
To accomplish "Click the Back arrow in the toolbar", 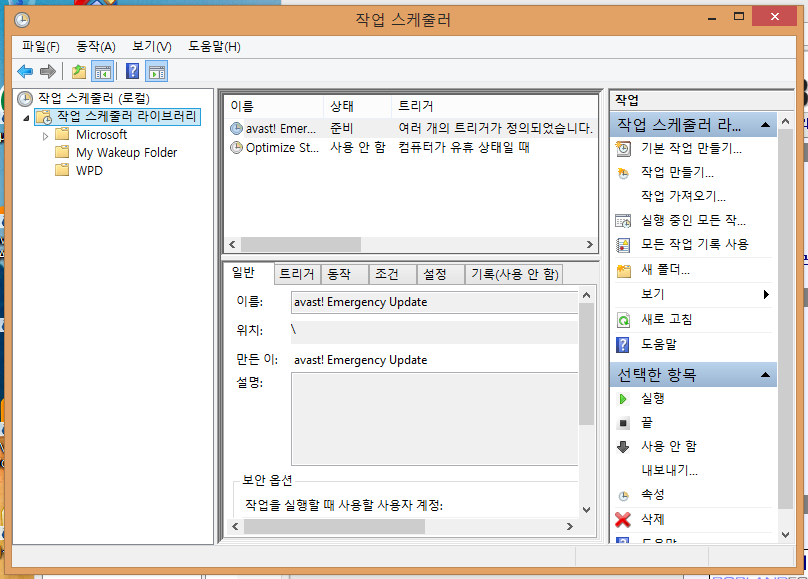I will tap(25, 71).
